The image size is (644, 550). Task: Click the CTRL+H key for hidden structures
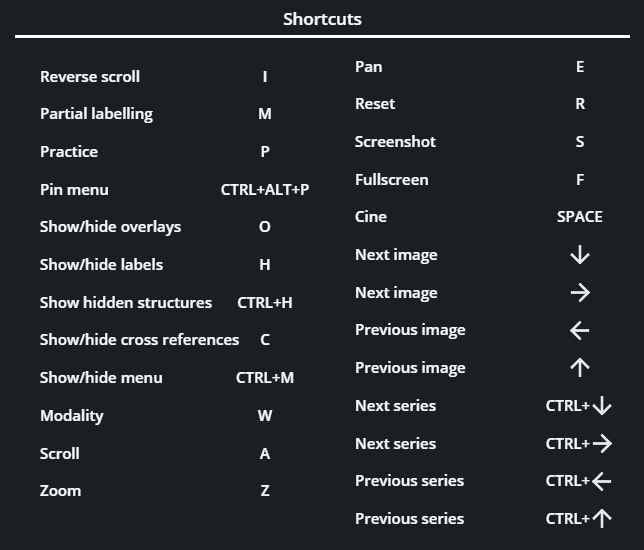click(x=265, y=303)
